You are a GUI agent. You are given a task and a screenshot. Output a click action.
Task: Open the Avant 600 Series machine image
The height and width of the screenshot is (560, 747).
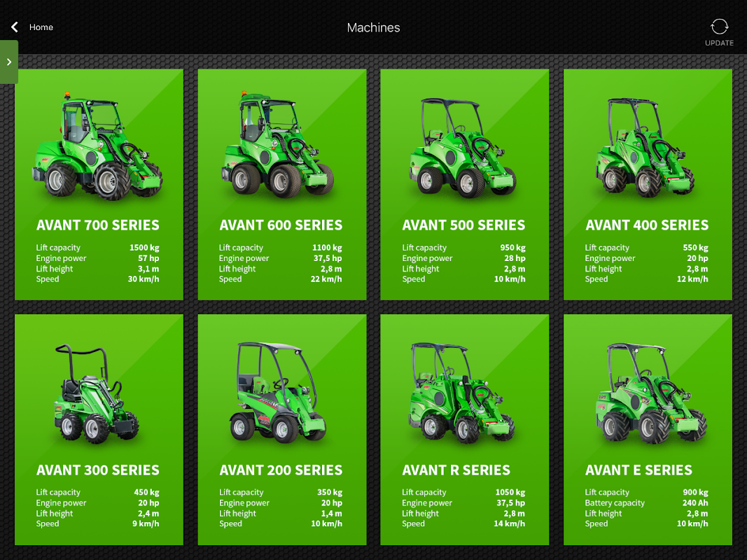point(278,144)
